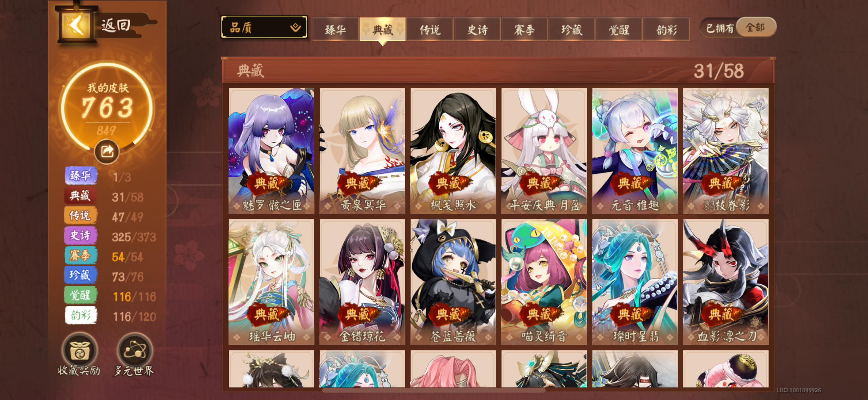Tap the share icon under skin count
This screenshot has width=868, height=400.
107,151
